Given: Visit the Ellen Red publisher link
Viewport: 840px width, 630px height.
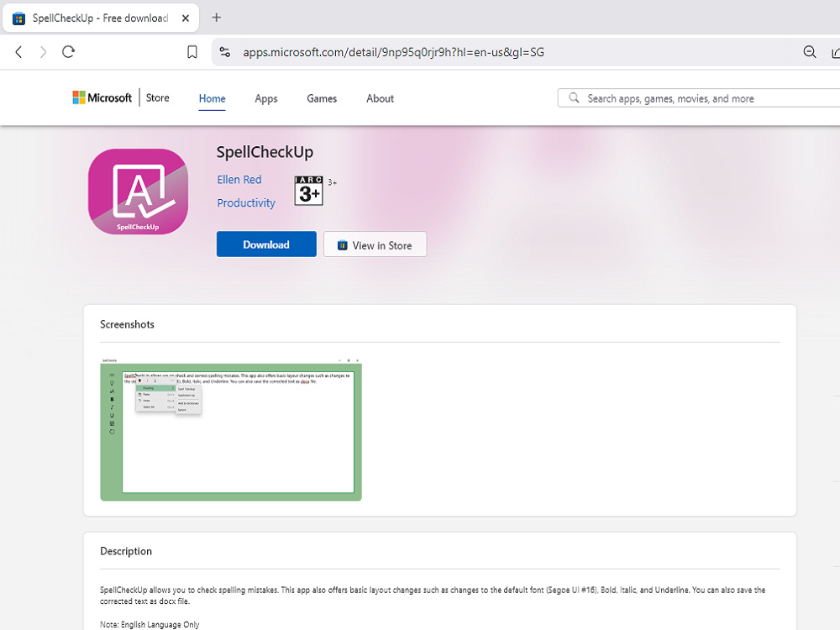Looking at the screenshot, I should (x=239, y=179).
